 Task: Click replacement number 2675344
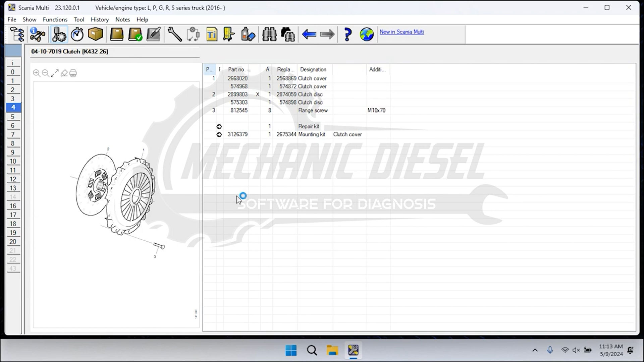(286, 134)
